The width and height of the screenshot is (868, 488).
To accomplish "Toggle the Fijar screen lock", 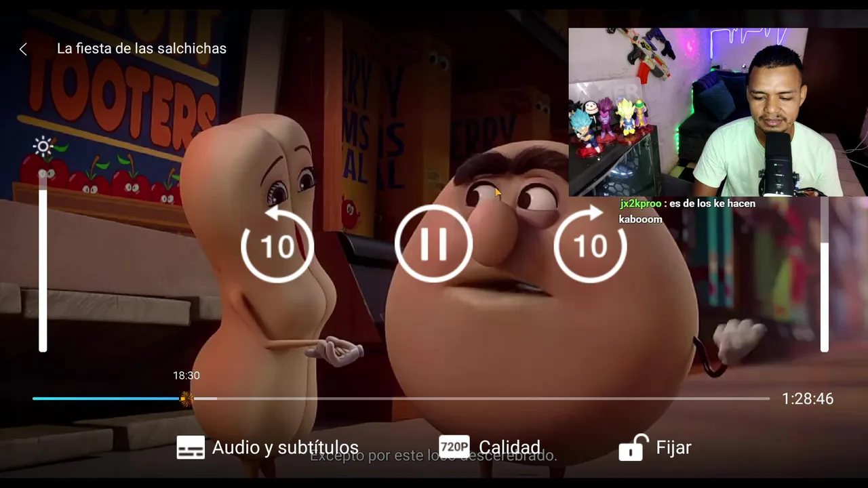I will 655,447.
